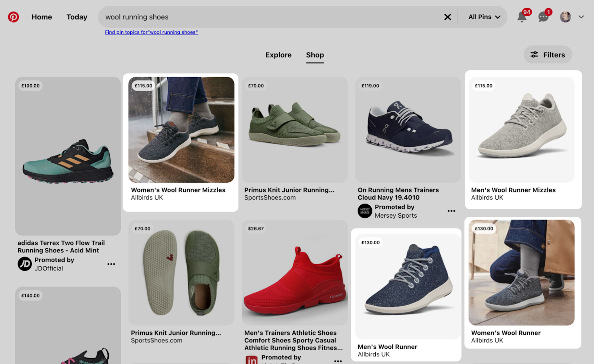594x364 pixels.
Task: Click the 'Men's Wool Runner' title under the navy shoe
Action: (x=387, y=347)
